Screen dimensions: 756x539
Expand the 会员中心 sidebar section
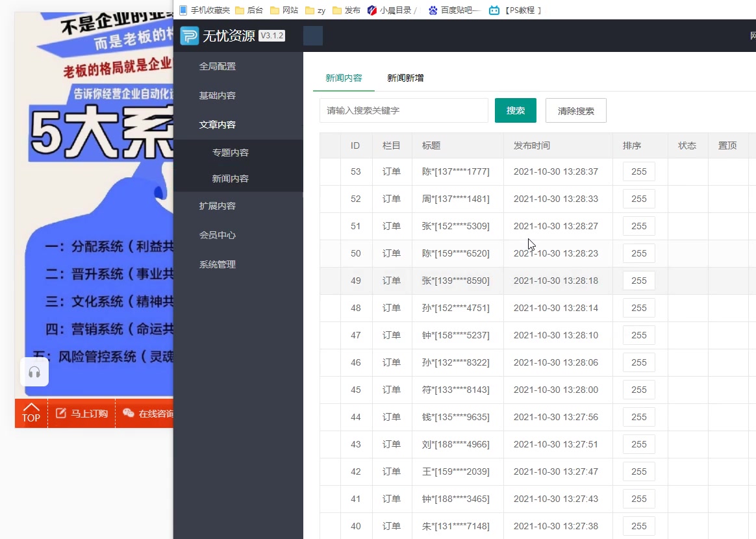(x=220, y=234)
